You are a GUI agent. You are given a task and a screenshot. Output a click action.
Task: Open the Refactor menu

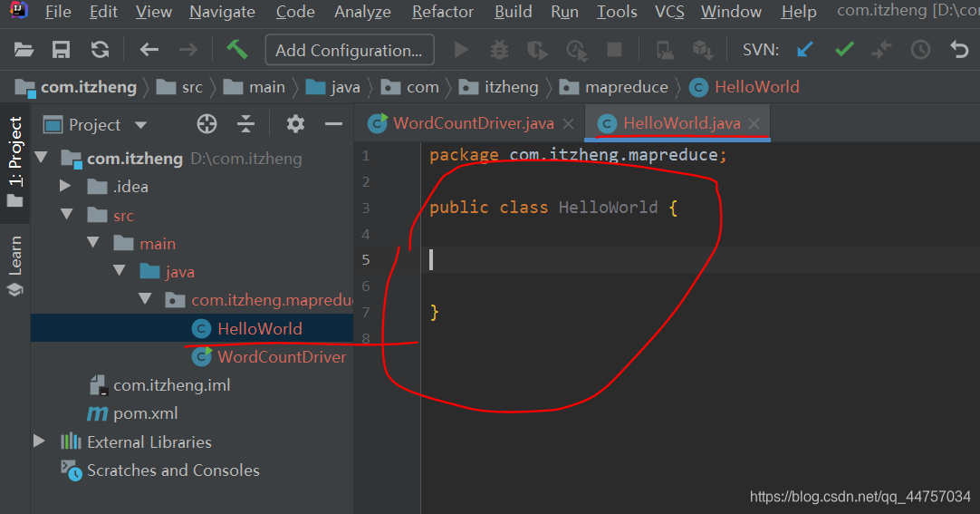click(442, 12)
